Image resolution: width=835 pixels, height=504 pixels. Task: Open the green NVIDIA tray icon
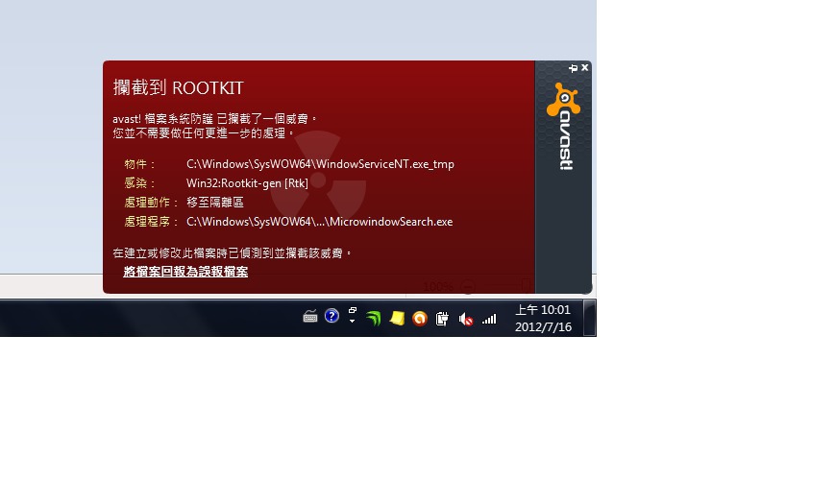(x=374, y=319)
